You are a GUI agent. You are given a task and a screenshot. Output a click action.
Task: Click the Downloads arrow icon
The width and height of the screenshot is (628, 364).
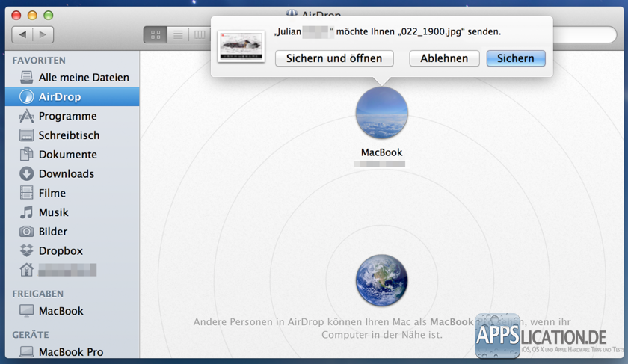coord(26,173)
